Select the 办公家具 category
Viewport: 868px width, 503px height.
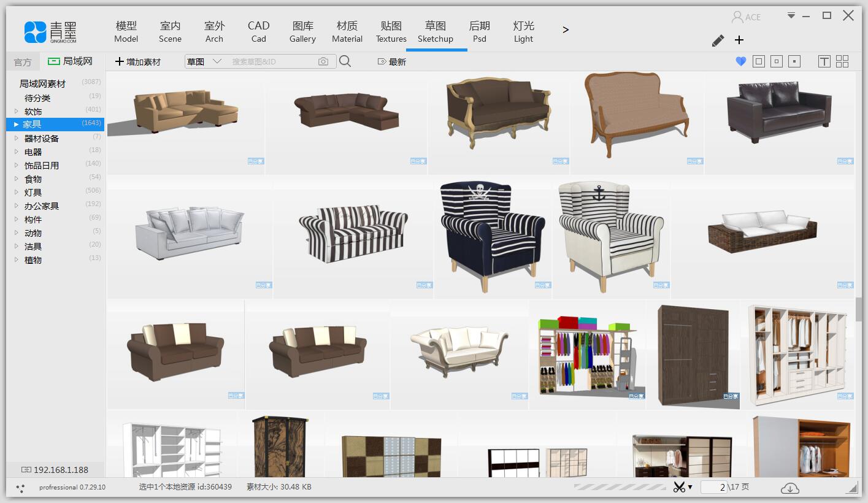pyautogui.click(x=42, y=206)
